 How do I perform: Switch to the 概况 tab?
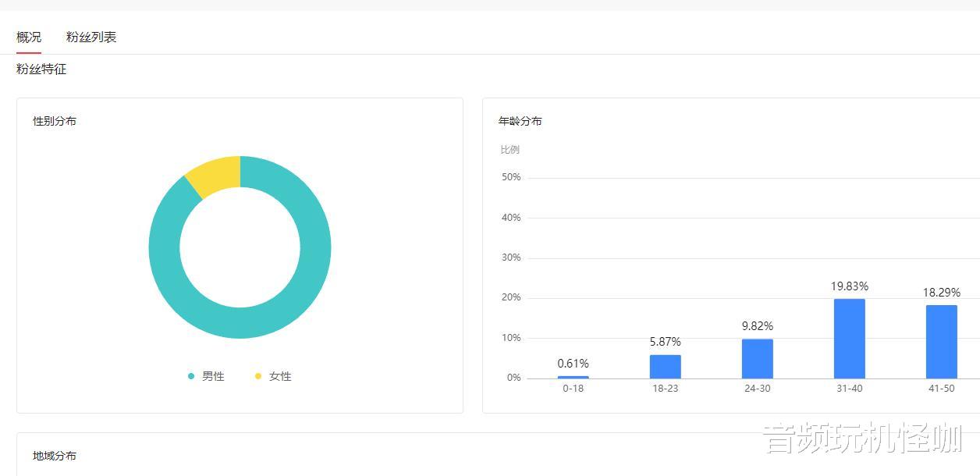point(29,37)
